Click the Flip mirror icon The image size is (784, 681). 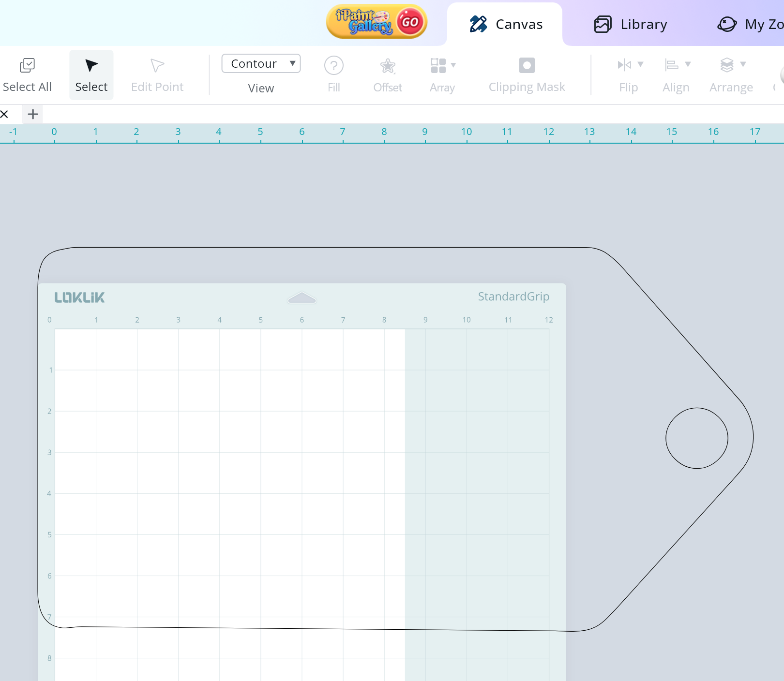pyautogui.click(x=624, y=65)
